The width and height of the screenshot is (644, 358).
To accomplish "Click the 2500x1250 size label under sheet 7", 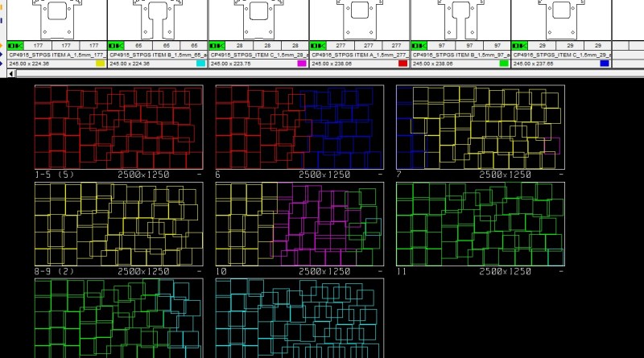I will point(505,175).
